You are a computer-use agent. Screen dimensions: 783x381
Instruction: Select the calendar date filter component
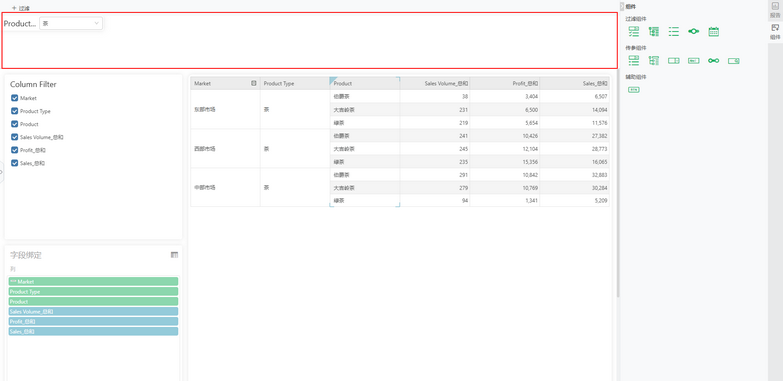(714, 32)
